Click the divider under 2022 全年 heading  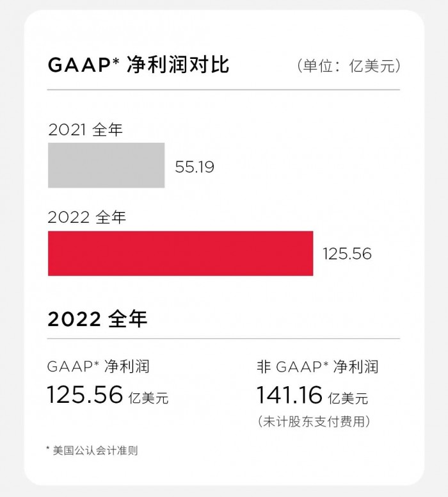coord(224,339)
